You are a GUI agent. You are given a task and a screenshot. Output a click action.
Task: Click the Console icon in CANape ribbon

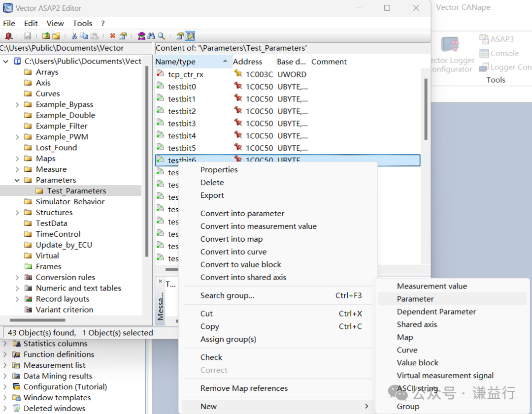[x=484, y=53]
